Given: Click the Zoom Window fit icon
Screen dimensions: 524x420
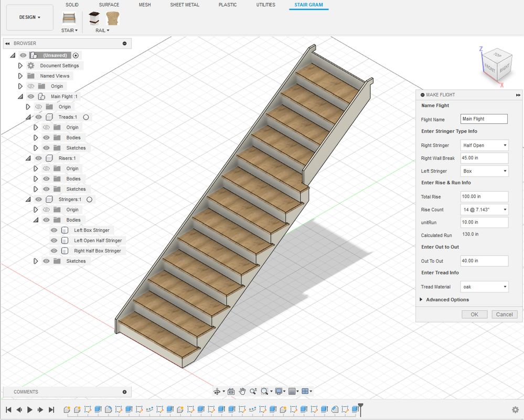Looking at the screenshot, I should coord(264,391).
